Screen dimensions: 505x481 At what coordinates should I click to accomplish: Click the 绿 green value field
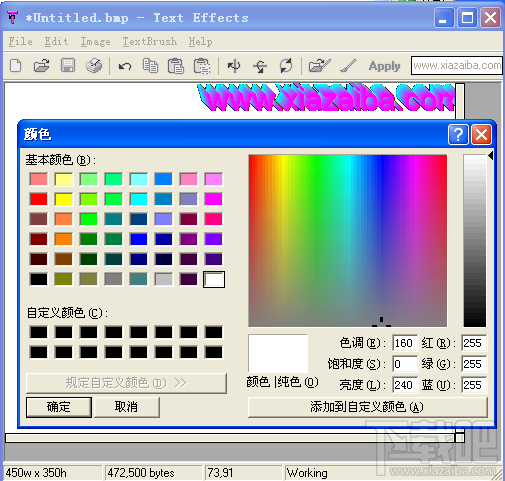point(474,364)
